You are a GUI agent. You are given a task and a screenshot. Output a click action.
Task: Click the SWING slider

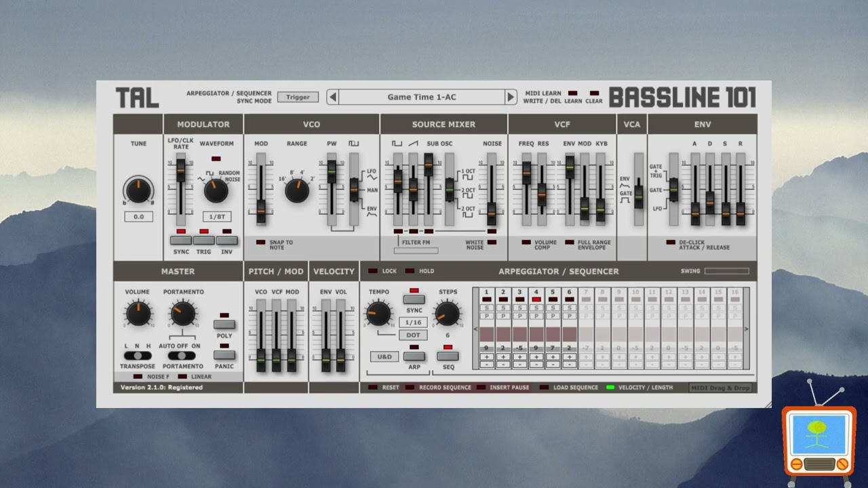(727, 271)
